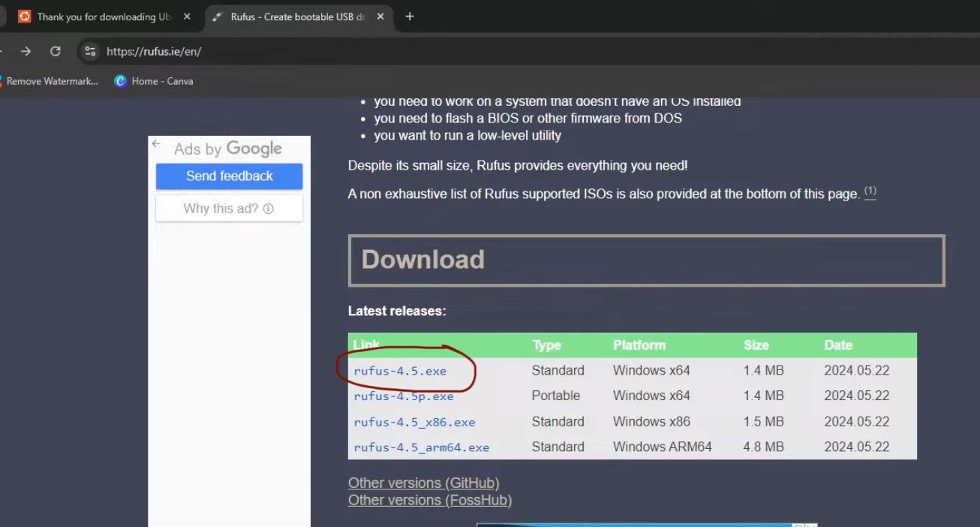
Task: Open Other versions (GitHub) link
Action: [x=424, y=483]
